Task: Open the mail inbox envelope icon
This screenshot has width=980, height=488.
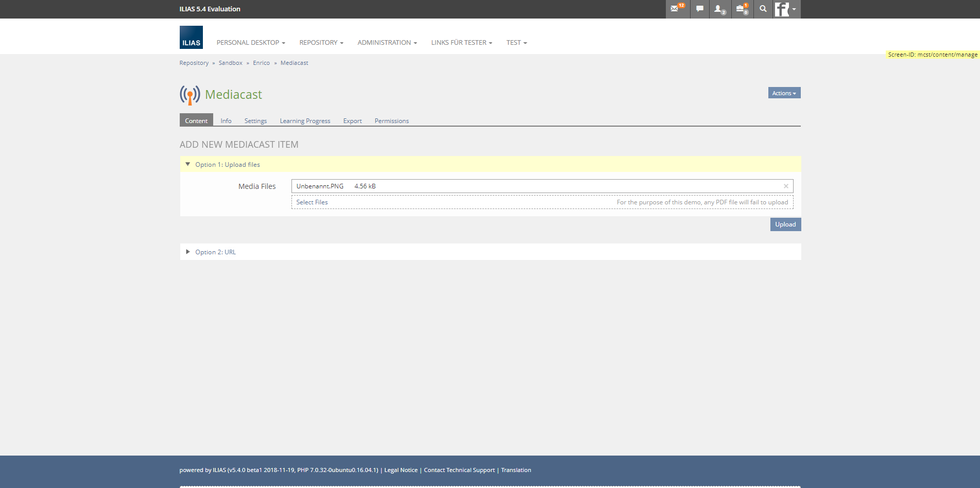Action: click(676, 9)
